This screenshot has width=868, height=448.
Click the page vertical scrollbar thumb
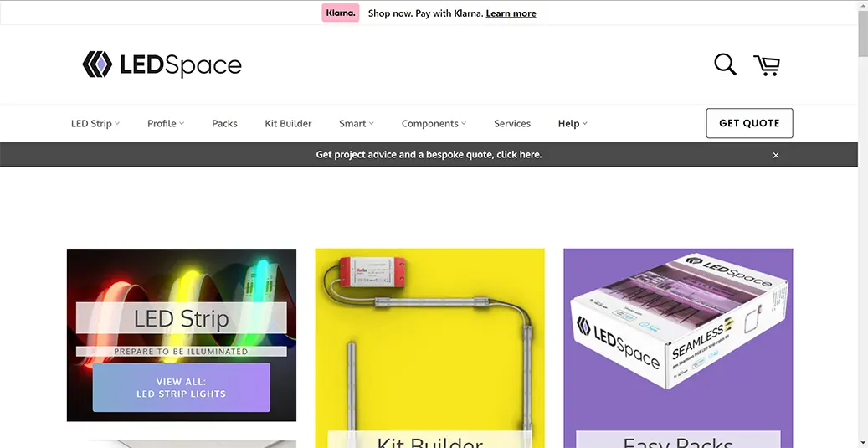click(863, 32)
